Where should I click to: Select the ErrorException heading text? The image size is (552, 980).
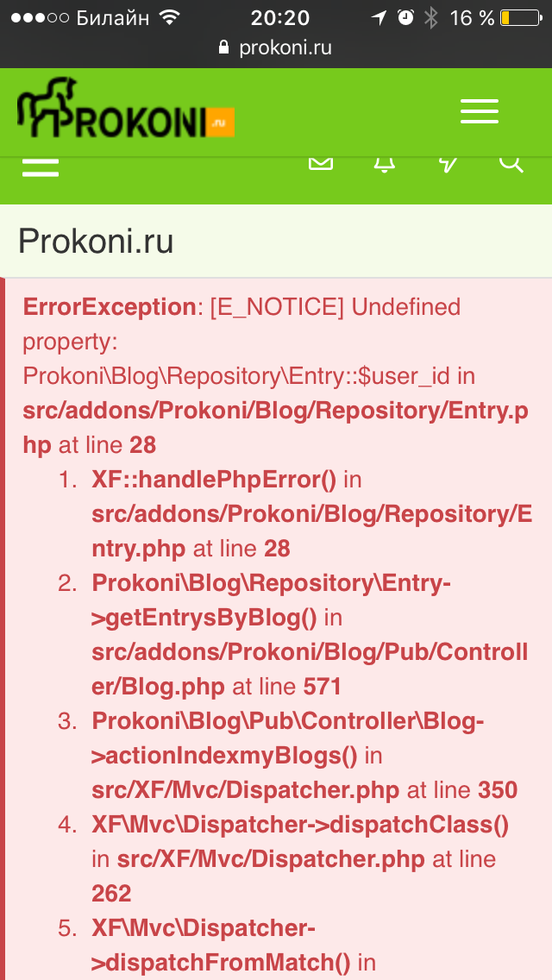[110, 307]
